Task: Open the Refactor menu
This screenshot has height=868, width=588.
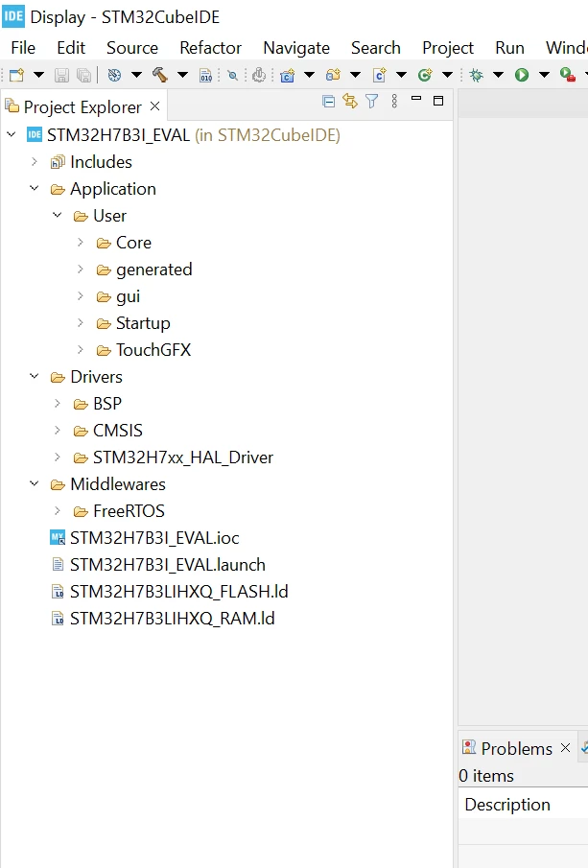Action: (210, 48)
